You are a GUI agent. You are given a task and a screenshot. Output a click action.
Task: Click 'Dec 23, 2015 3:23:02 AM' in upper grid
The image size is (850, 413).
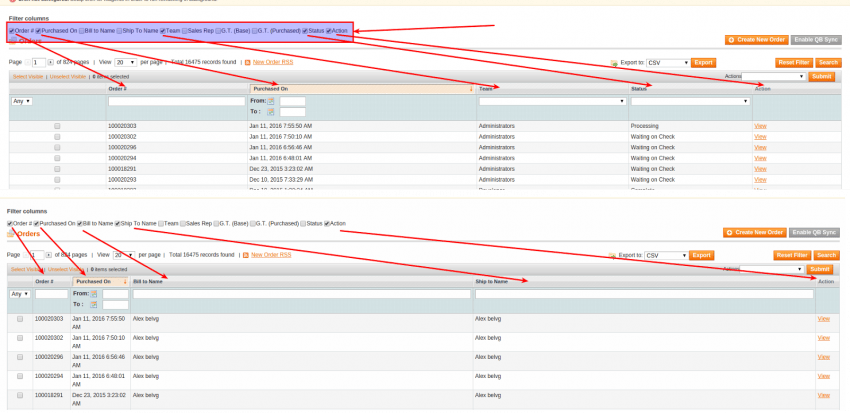pos(281,169)
